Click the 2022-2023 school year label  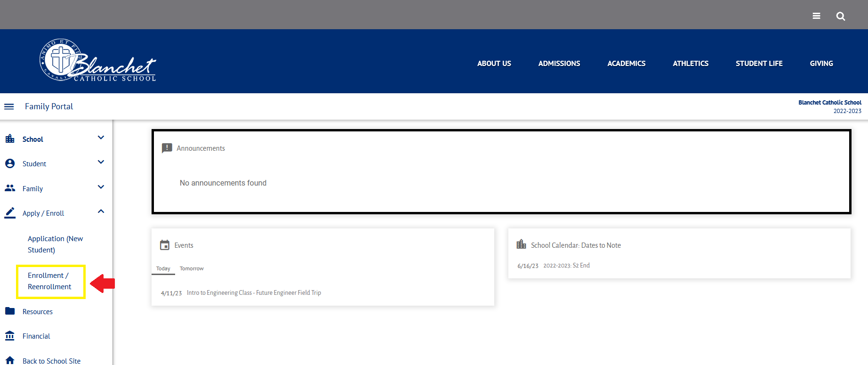tap(847, 111)
